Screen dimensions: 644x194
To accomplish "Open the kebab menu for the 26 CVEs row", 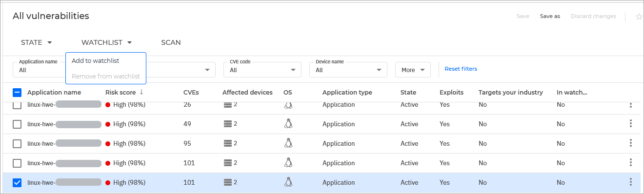I will coord(630,105).
